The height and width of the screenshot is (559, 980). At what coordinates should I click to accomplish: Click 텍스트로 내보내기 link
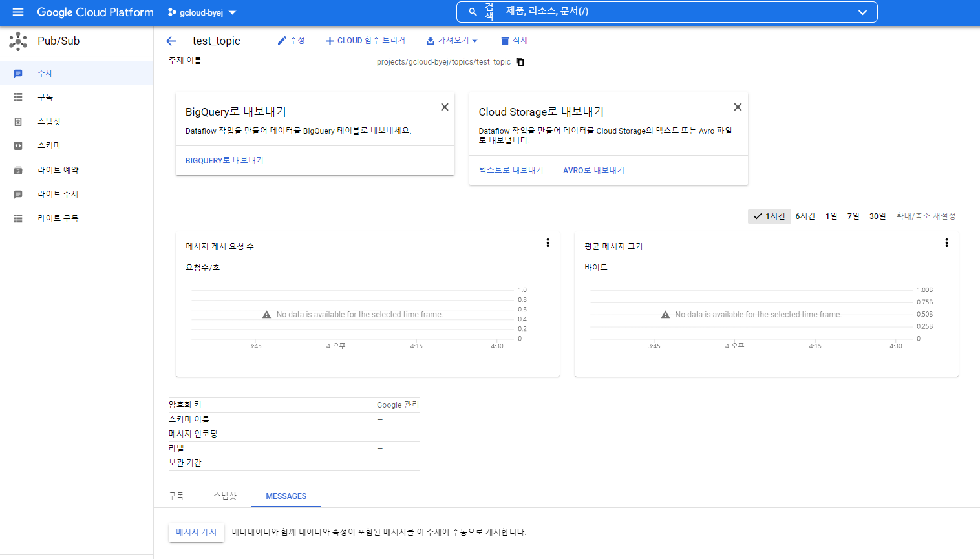pyautogui.click(x=511, y=170)
